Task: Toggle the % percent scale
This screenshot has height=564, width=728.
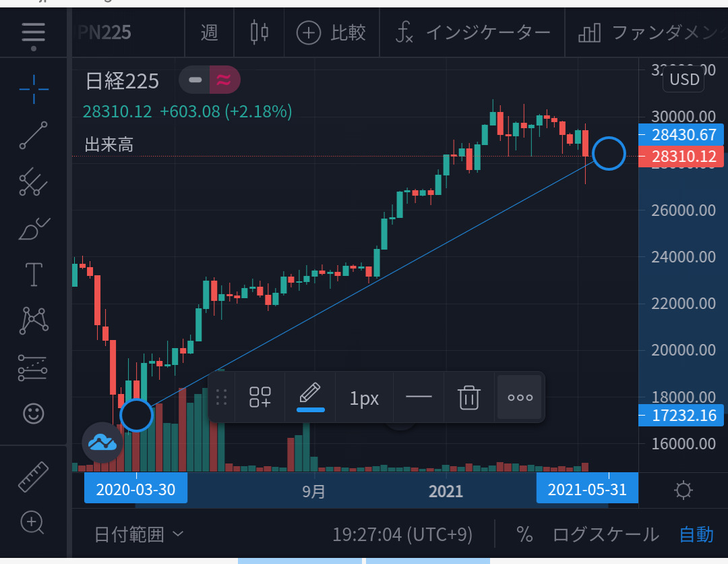Action: [x=524, y=534]
